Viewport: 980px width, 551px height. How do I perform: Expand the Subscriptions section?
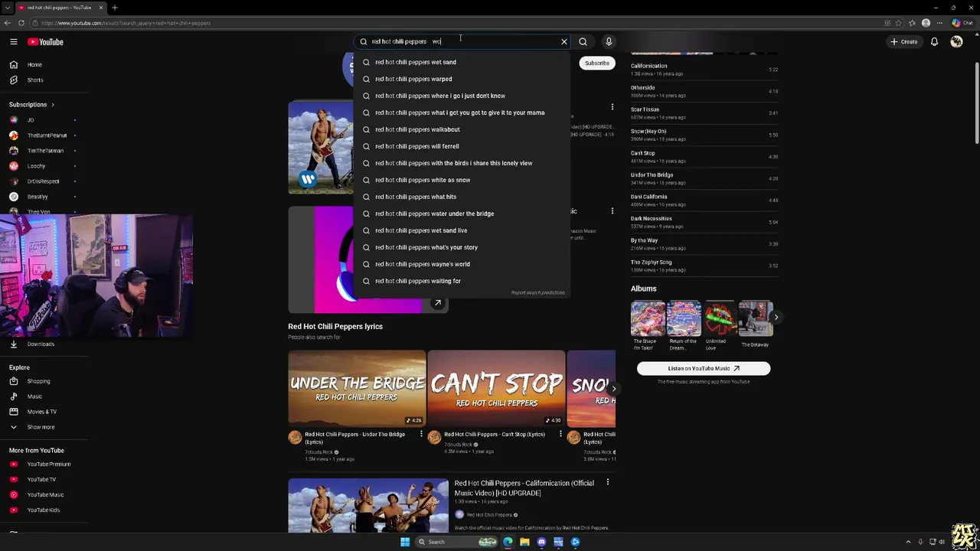tap(32, 104)
